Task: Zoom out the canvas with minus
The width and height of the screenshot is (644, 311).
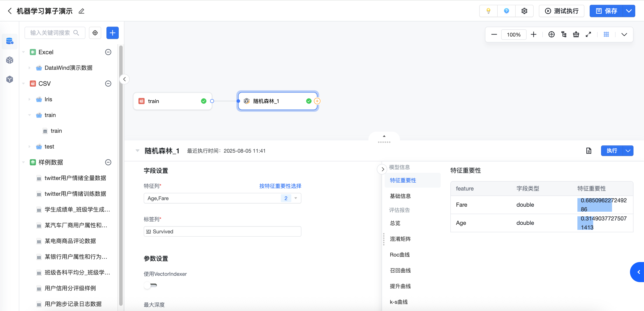Action: (x=494, y=34)
